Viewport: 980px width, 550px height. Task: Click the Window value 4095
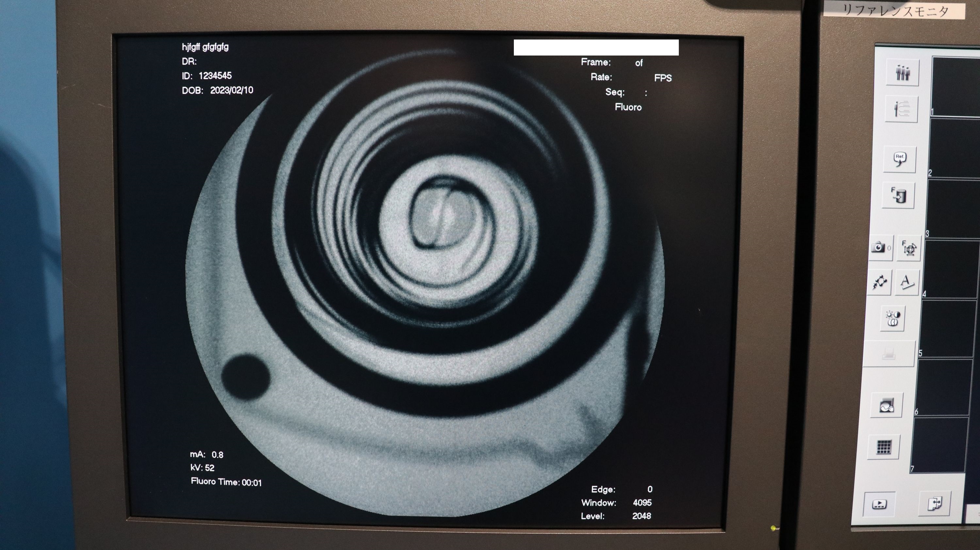pyautogui.click(x=642, y=502)
